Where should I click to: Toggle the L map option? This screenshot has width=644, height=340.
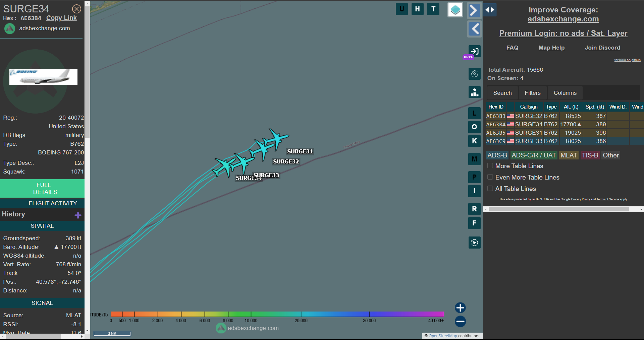click(x=474, y=113)
